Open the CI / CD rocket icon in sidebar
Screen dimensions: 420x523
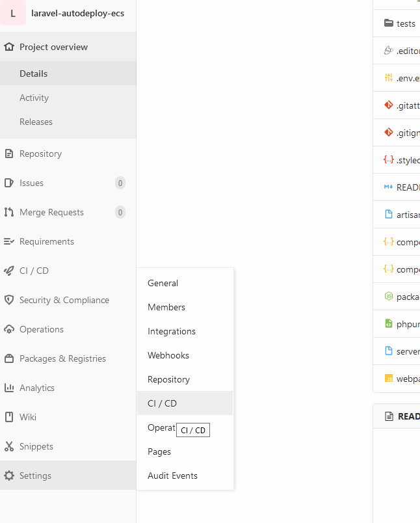click(x=10, y=271)
